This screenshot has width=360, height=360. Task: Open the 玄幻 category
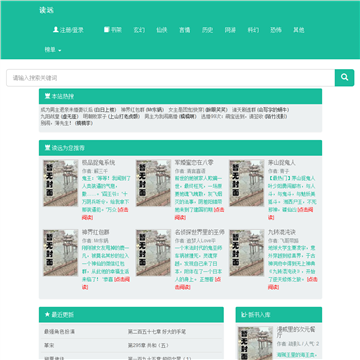[x=139, y=30]
